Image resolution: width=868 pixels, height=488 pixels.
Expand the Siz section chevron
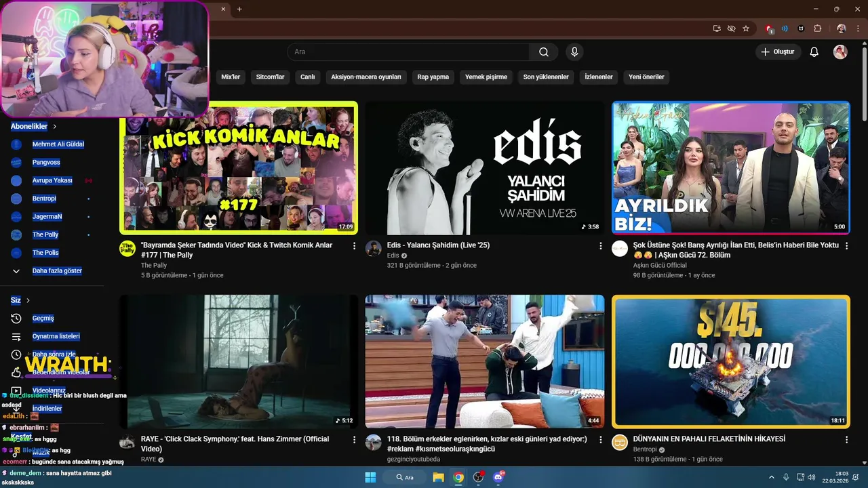(28, 300)
